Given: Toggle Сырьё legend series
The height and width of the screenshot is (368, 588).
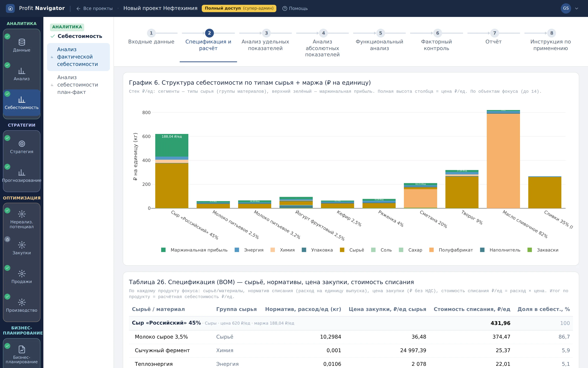Looking at the screenshot, I should (352, 250).
